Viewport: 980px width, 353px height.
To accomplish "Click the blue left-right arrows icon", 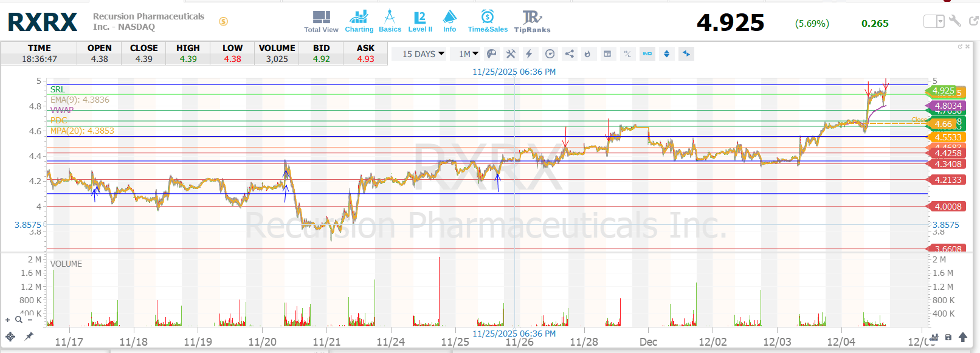I will (686, 54).
